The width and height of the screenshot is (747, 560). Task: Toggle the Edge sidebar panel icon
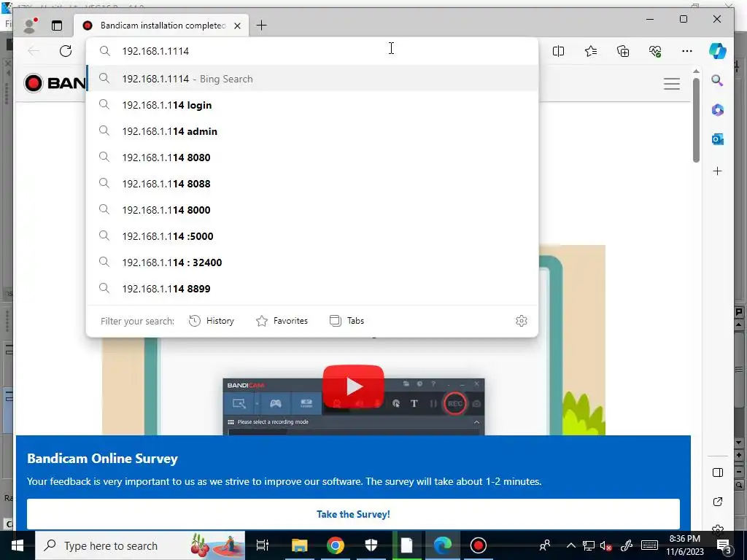pos(718,472)
